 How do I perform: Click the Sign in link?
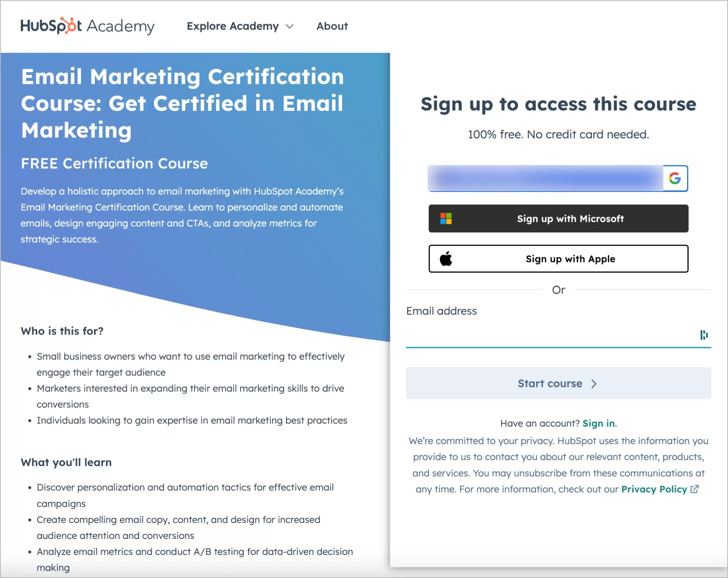point(598,423)
